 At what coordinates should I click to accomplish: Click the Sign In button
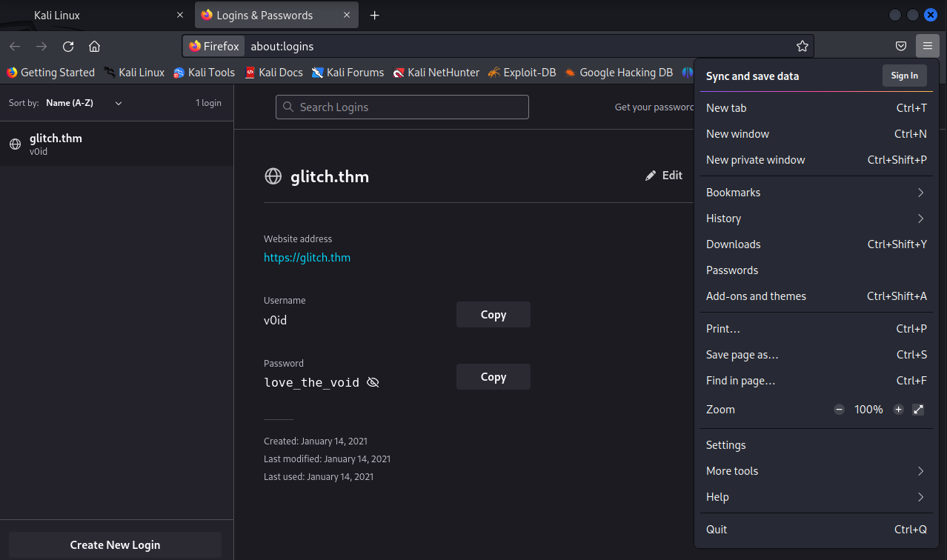point(904,76)
